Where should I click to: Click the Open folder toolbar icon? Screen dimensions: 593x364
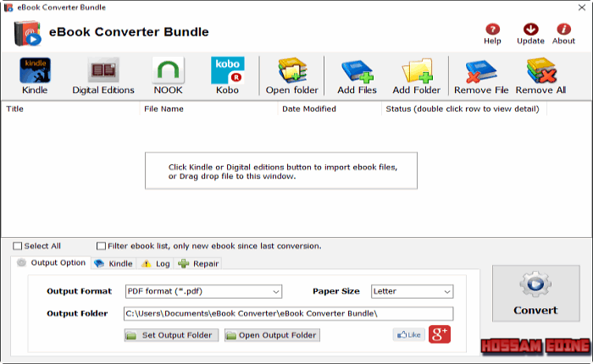[292, 75]
